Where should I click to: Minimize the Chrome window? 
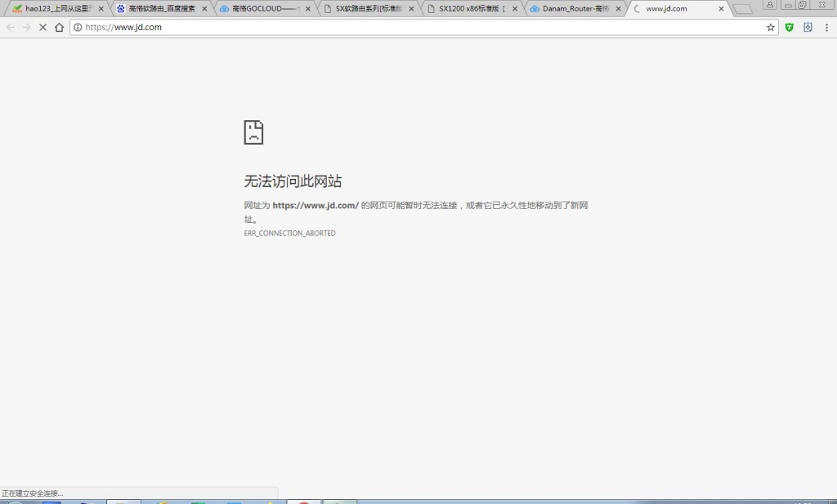(787, 5)
